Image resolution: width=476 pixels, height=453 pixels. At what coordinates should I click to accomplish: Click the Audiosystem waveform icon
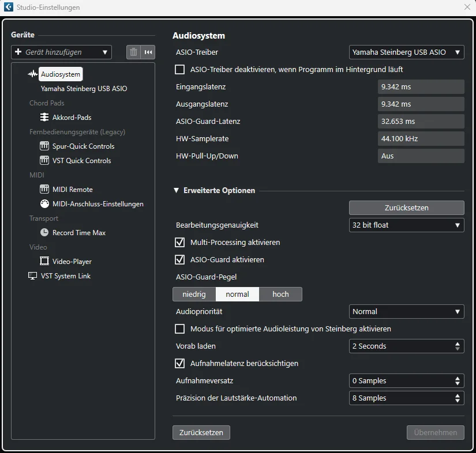[x=32, y=74]
